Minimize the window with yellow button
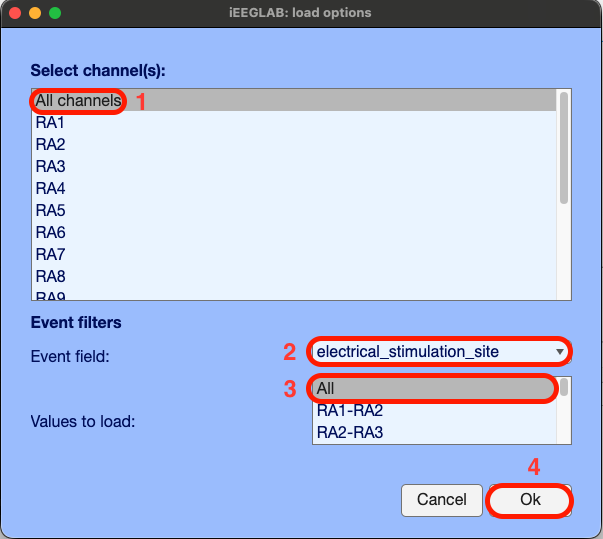This screenshot has width=603, height=539. point(35,13)
